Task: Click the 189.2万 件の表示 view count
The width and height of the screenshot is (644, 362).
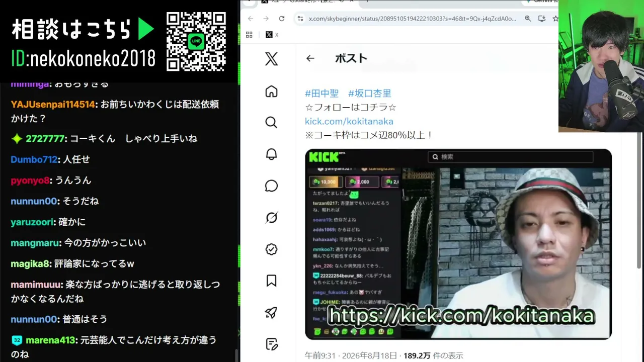Action: click(x=433, y=355)
